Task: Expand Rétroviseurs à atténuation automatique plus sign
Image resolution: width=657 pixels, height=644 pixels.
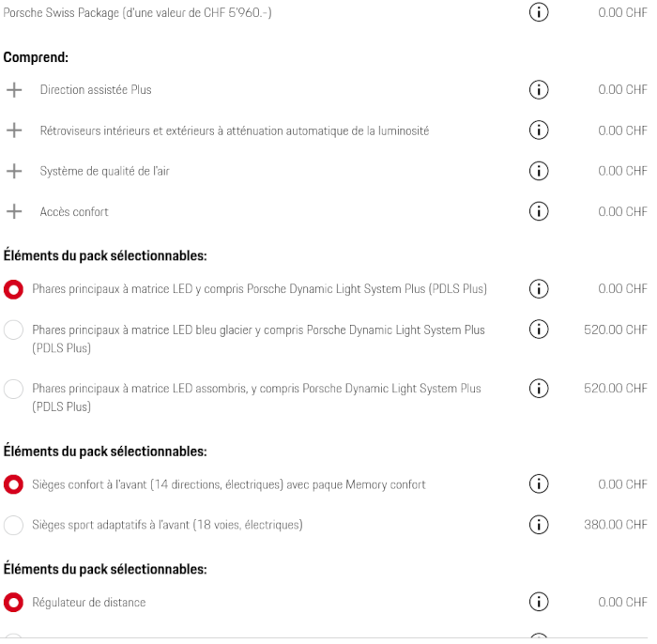Action: [14, 130]
